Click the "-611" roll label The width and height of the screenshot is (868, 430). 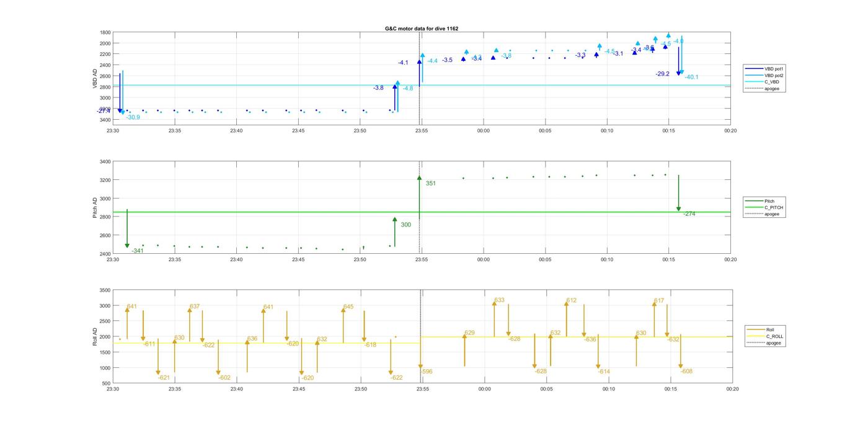[149, 344]
